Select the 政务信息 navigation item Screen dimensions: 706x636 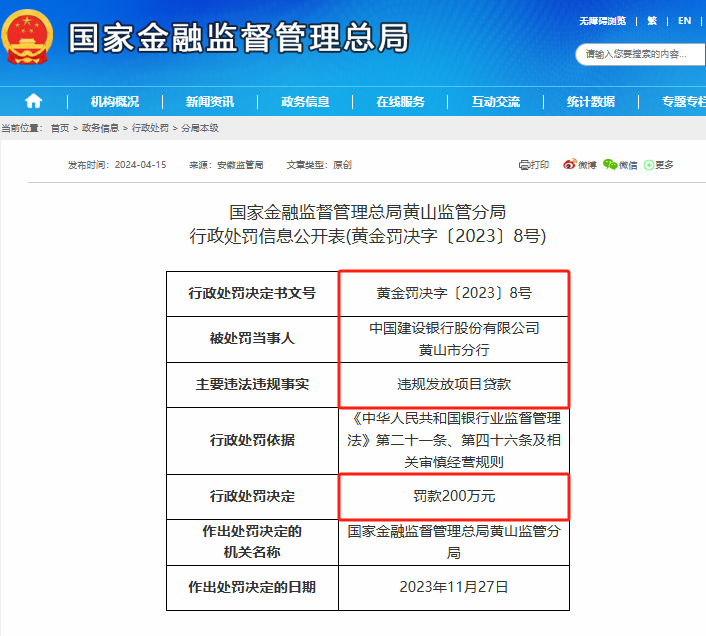tap(305, 101)
